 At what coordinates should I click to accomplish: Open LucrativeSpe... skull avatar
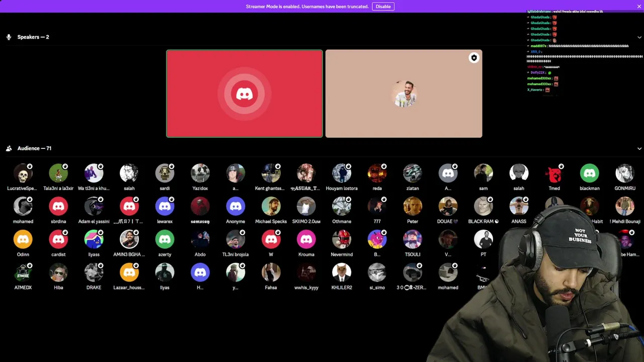point(23,173)
